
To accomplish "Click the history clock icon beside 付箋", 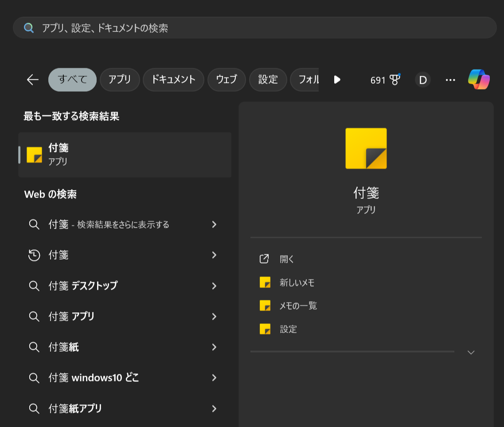I will 34,255.
